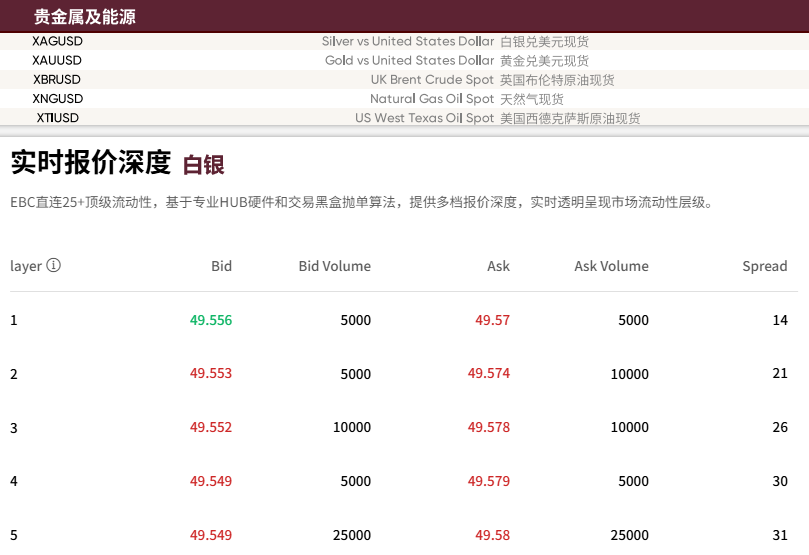809x555 pixels.
Task: Click the 白银 instrument label
Action: pos(203,165)
